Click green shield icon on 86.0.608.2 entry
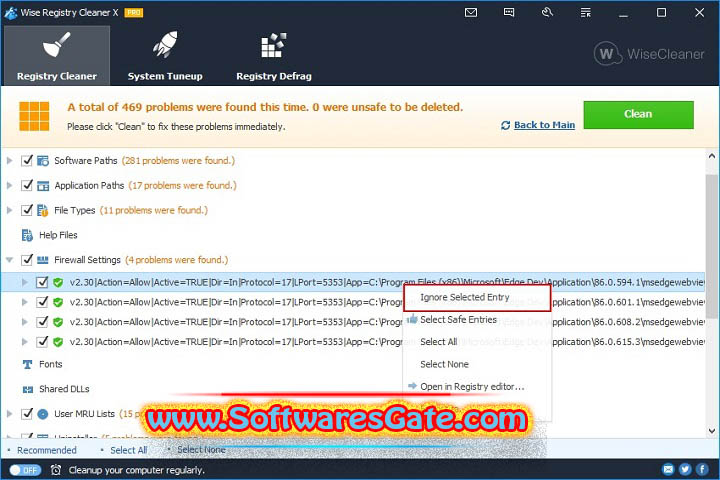The height and width of the screenshot is (480, 720). (x=58, y=322)
